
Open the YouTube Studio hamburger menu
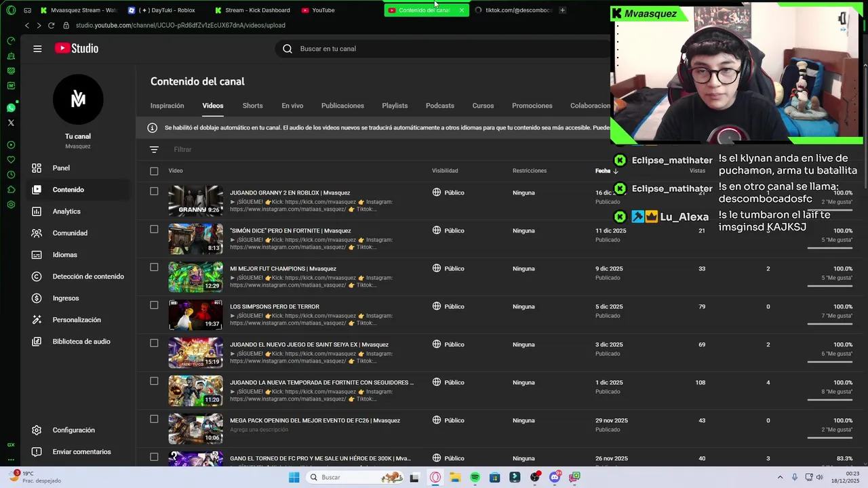[37, 49]
